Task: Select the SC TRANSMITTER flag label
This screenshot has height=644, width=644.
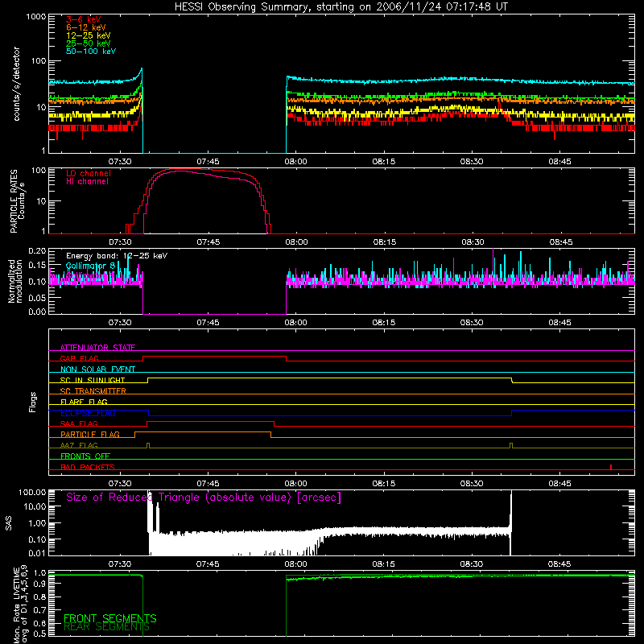Action: [x=93, y=391]
